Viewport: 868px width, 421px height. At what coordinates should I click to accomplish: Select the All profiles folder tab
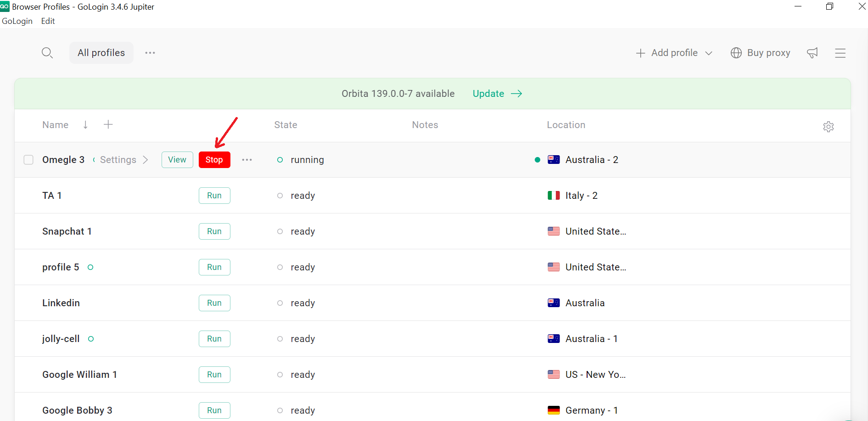(101, 53)
